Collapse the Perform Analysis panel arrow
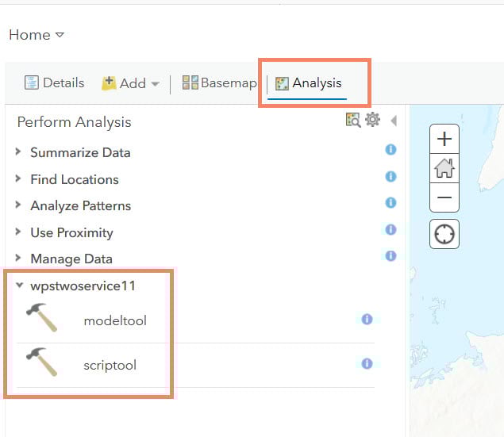 (394, 121)
